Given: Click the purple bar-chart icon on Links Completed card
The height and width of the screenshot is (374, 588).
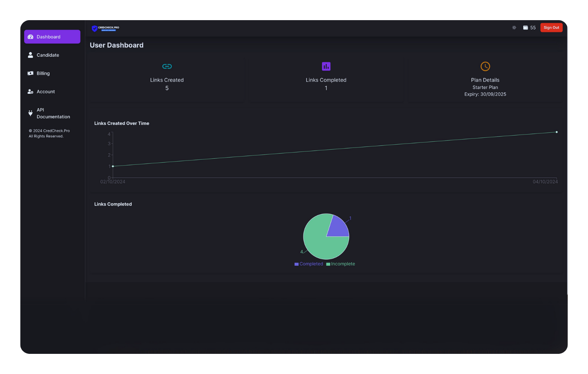Looking at the screenshot, I should (x=326, y=66).
